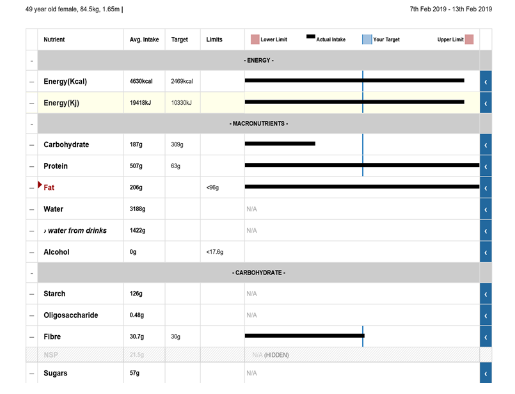The height and width of the screenshot is (394, 515).
Task: Collapse the CARBOHYDRATE section
Action: [x=32, y=273]
